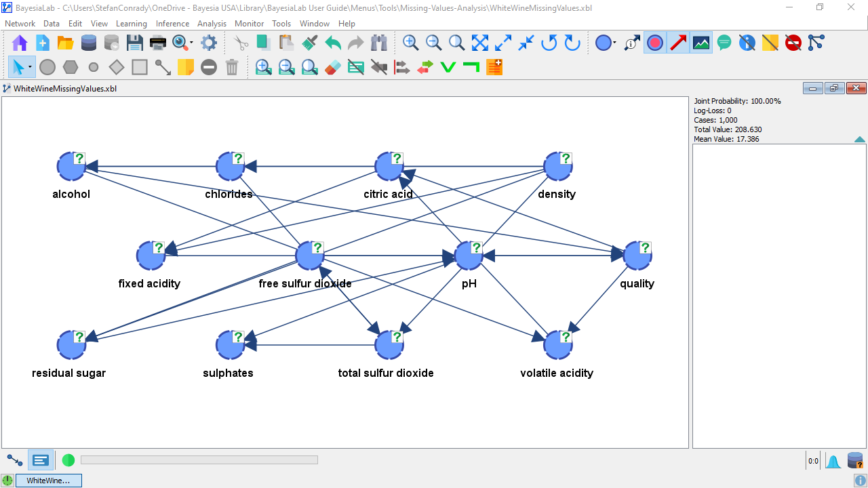The height and width of the screenshot is (488, 868).
Task: Expand the blue node display dropdown
Action: tap(614, 43)
